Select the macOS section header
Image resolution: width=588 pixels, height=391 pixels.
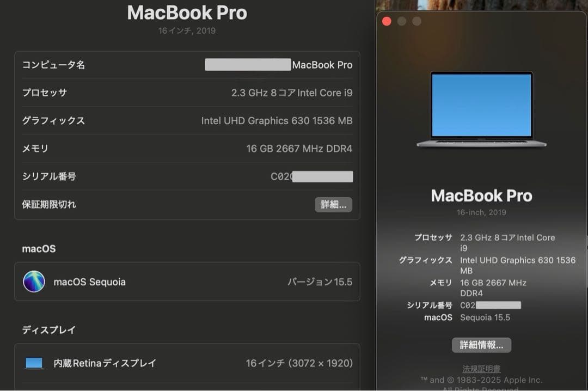tap(39, 248)
